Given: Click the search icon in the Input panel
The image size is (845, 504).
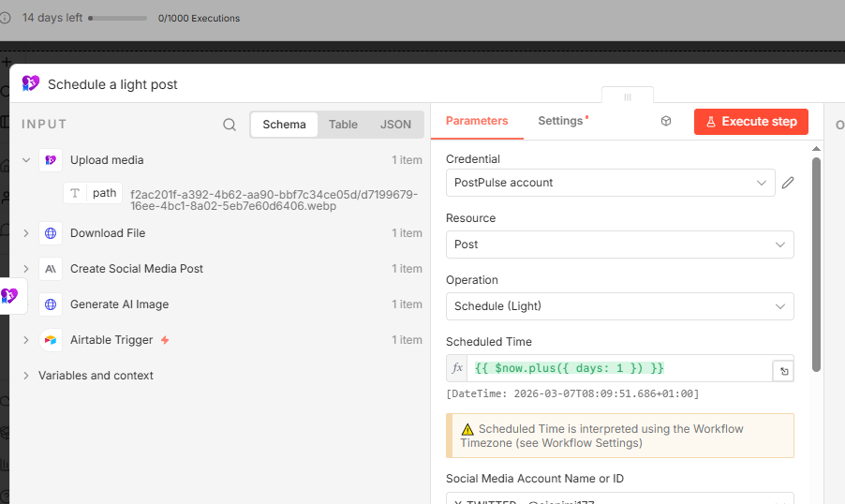Looking at the screenshot, I should 230,125.
